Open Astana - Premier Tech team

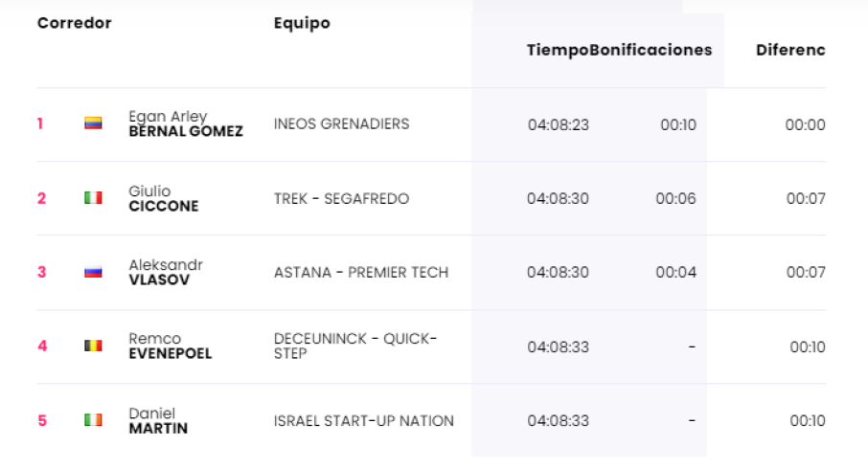[x=360, y=272]
